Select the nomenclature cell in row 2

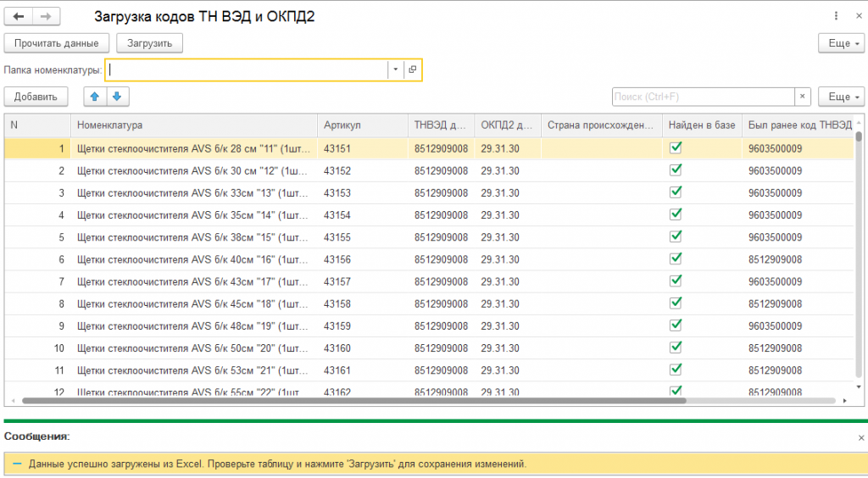tap(194, 171)
